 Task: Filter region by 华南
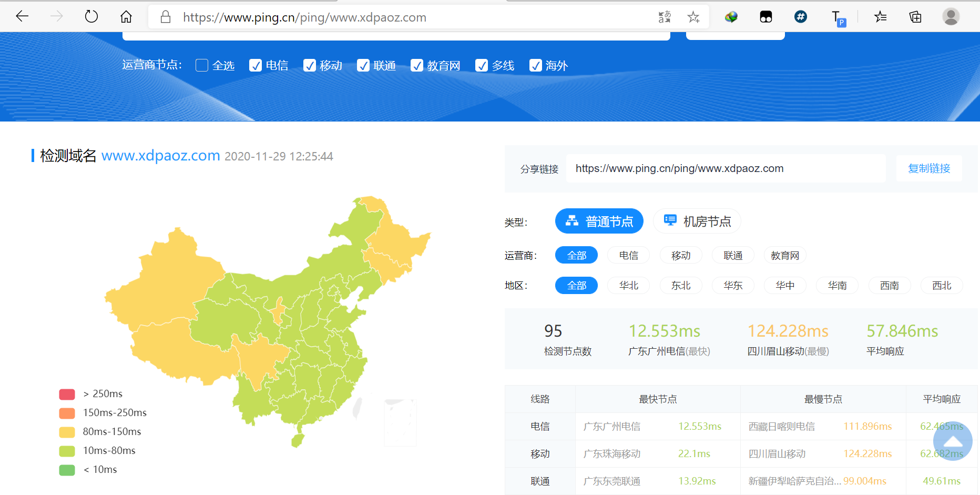click(x=838, y=285)
